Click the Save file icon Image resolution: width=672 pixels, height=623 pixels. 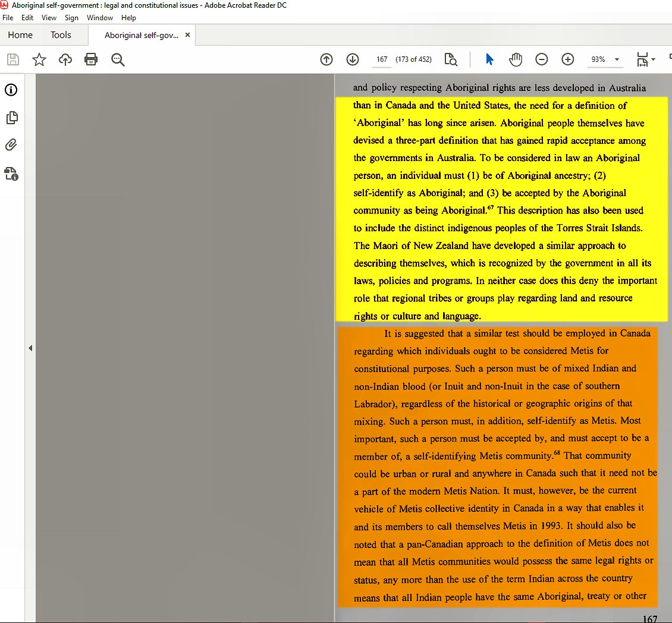coord(13,59)
